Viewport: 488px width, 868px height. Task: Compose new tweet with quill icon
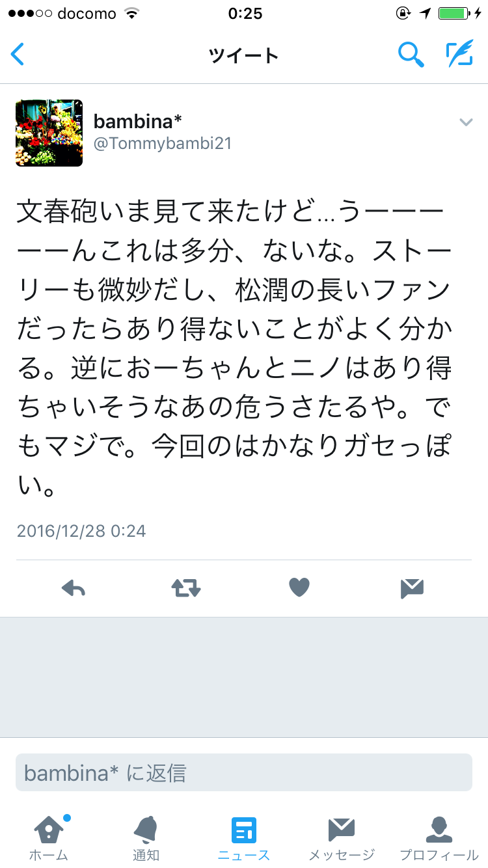459,55
